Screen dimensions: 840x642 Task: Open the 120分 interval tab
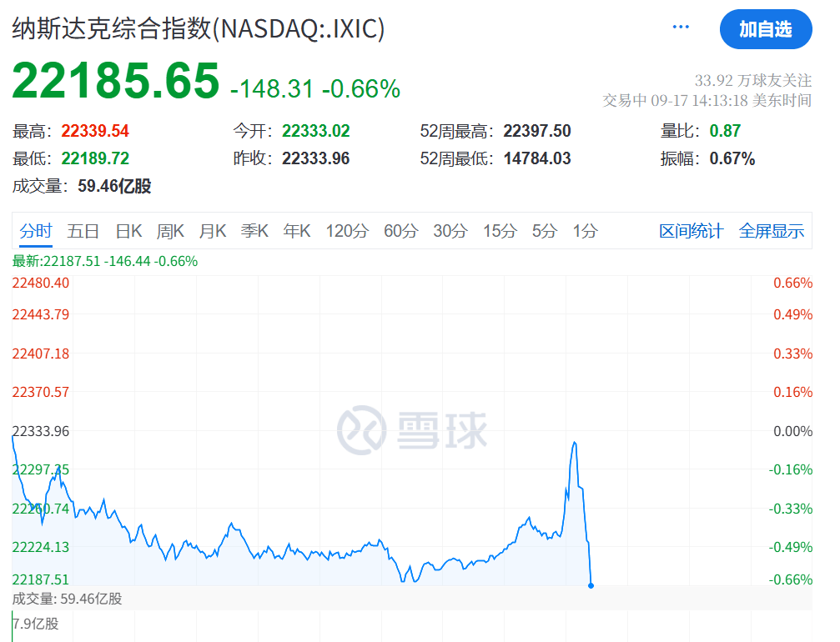coord(347,231)
